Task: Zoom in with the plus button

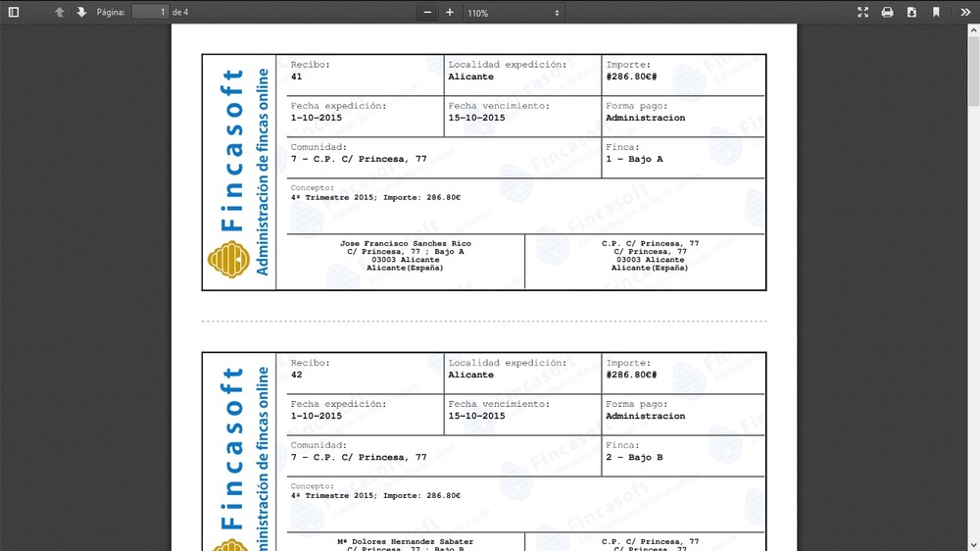Action: [450, 12]
